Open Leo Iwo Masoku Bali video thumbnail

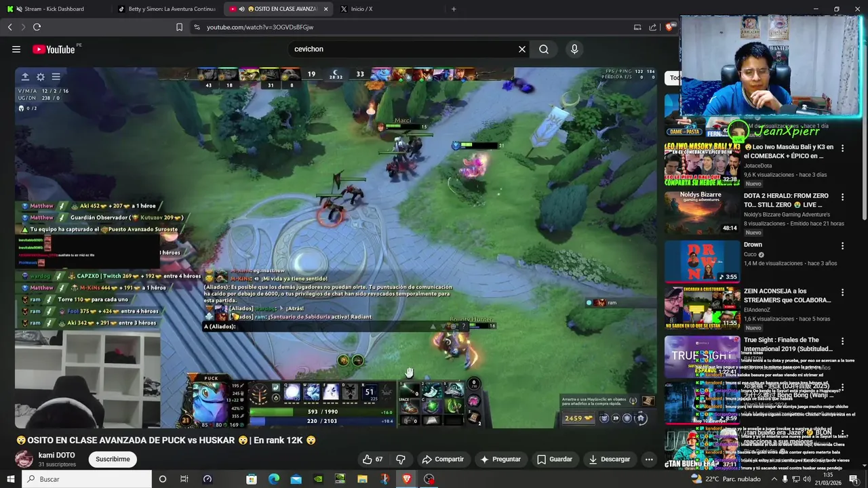[x=702, y=163]
